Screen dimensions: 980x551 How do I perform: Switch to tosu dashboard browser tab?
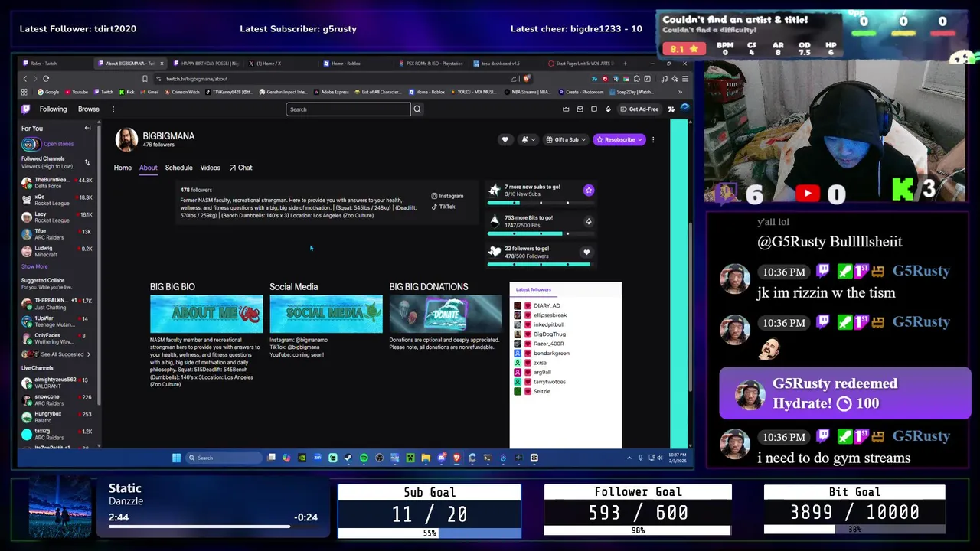click(505, 64)
